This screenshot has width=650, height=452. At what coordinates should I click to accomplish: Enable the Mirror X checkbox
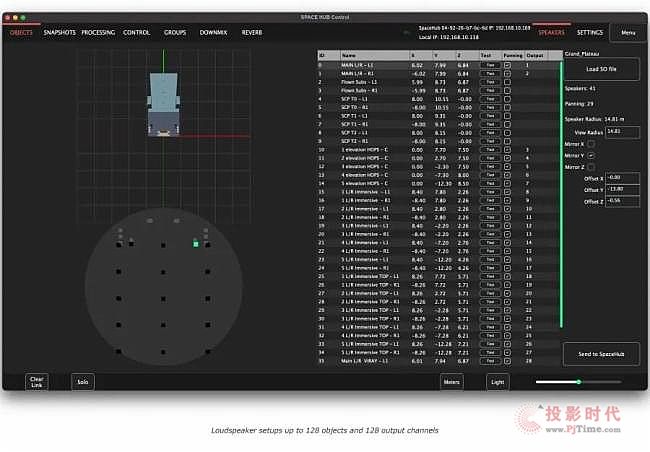pos(591,144)
